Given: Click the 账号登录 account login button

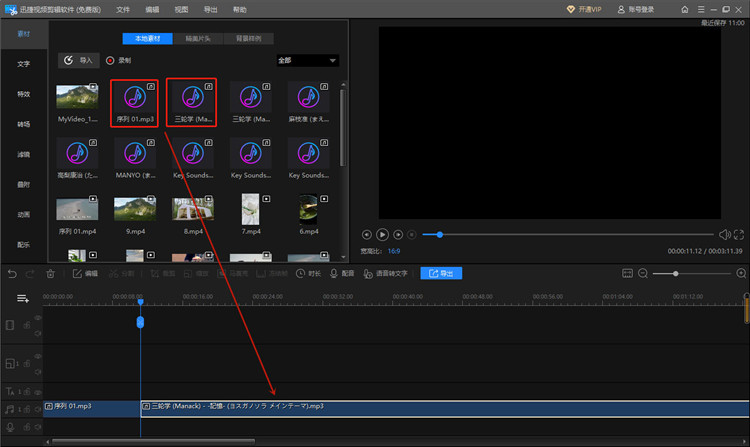Looking at the screenshot, I should click(x=636, y=9).
